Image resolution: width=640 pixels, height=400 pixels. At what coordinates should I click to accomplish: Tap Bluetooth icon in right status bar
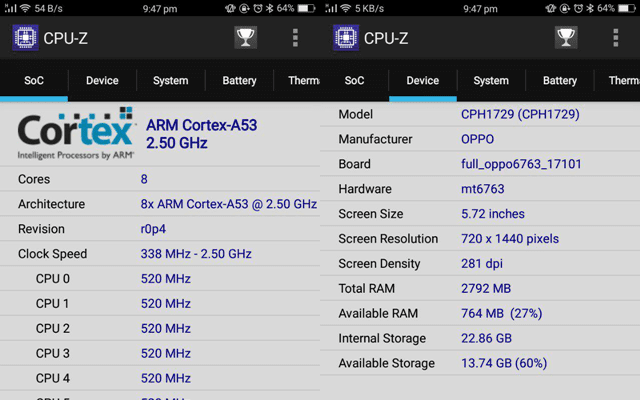point(589,8)
